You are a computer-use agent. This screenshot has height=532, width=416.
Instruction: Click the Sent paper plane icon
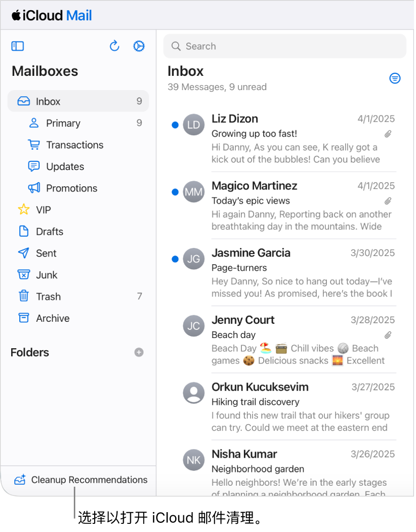23,253
